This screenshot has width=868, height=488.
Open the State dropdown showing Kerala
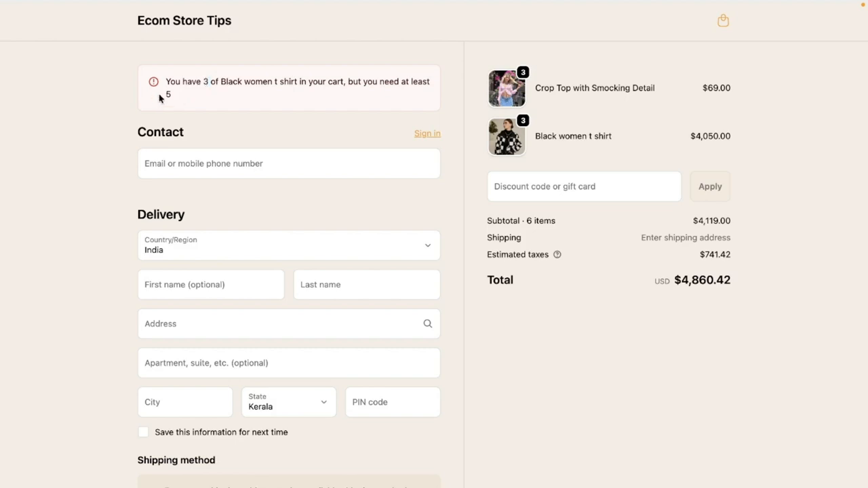click(x=289, y=402)
